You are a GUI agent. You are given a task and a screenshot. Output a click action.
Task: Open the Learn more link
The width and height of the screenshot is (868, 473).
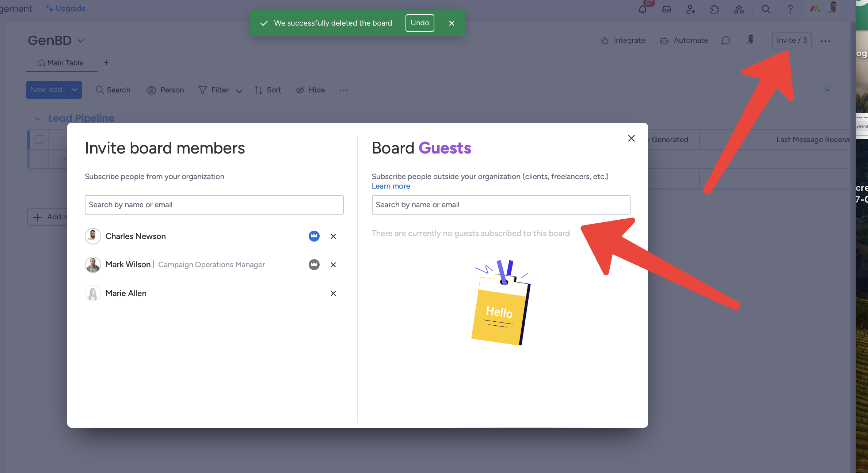coord(391,186)
